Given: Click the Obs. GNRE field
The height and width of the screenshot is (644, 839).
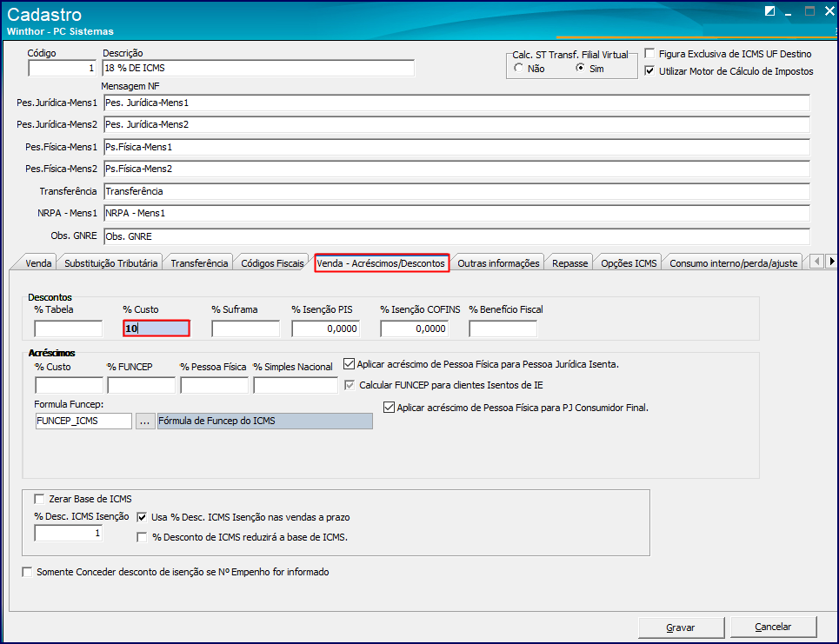Looking at the screenshot, I should 456,236.
